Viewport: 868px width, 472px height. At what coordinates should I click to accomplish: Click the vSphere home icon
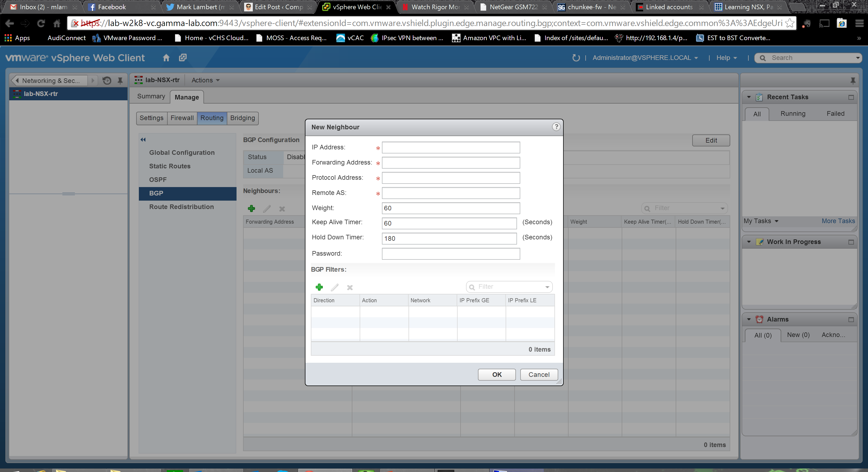(x=166, y=57)
